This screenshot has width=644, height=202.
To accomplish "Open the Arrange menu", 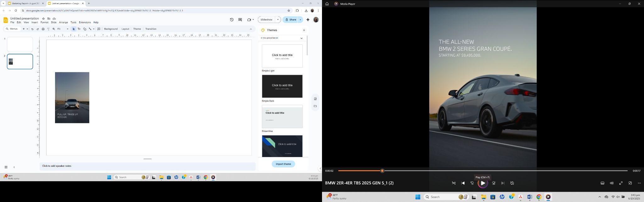I will pos(64,22).
